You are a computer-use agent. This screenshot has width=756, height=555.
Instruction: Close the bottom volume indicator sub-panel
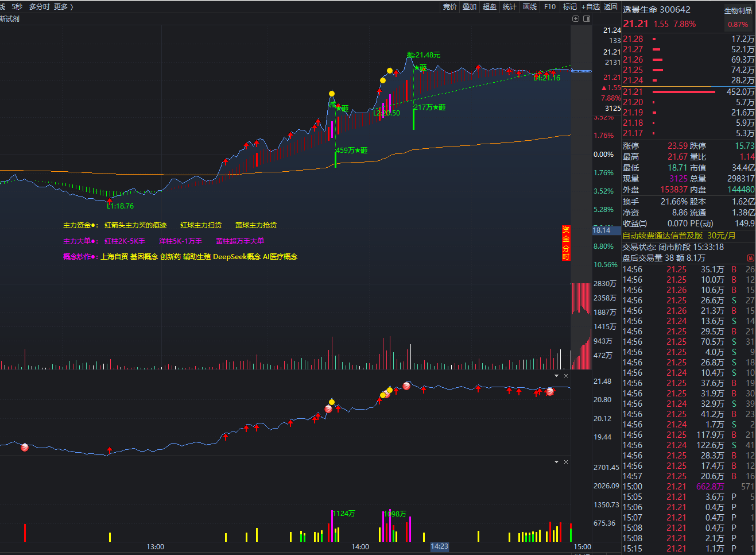click(566, 462)
